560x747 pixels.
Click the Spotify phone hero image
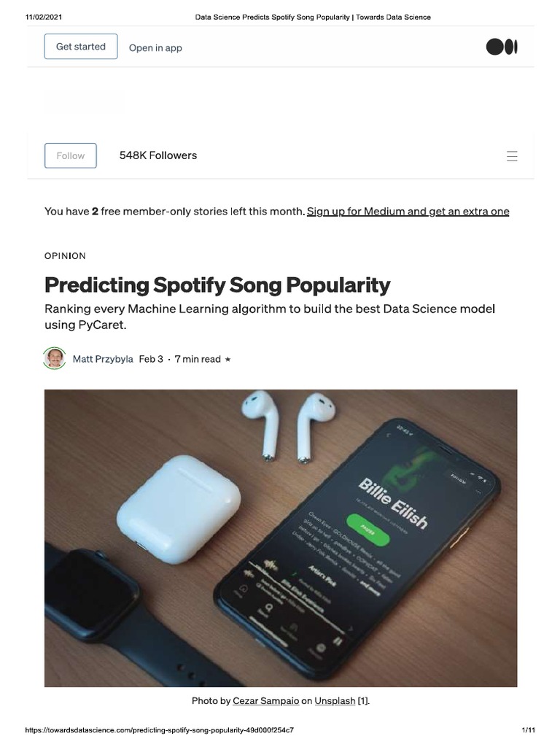[281, 538]
